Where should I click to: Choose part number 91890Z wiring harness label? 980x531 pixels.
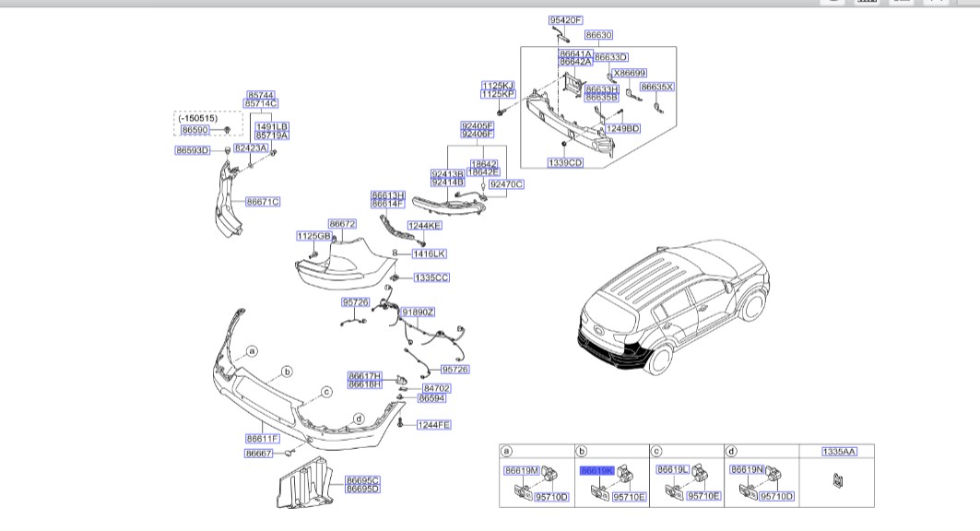418,313
